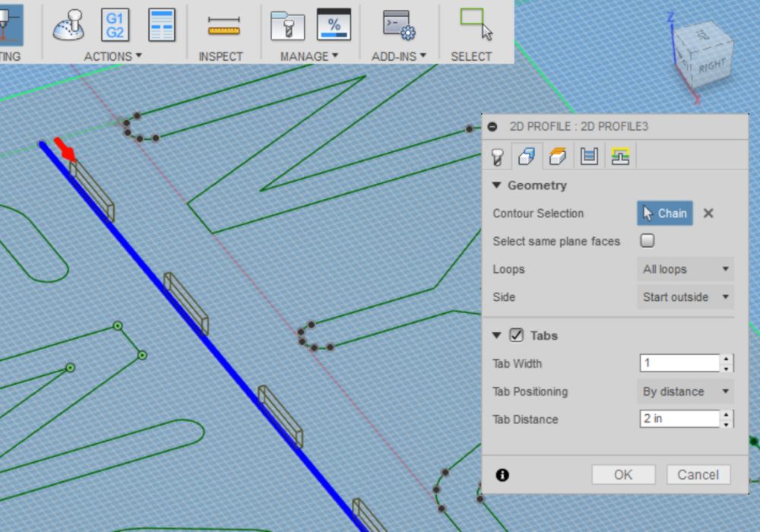Open the Loops dropdown All loops
The image size is (760, 532).
click(686, 269)
